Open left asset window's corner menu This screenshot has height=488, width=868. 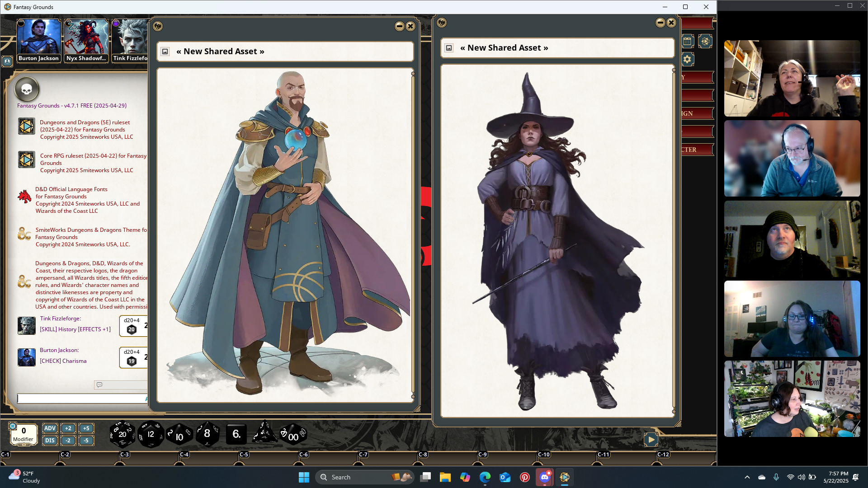(x=158, y=26)
